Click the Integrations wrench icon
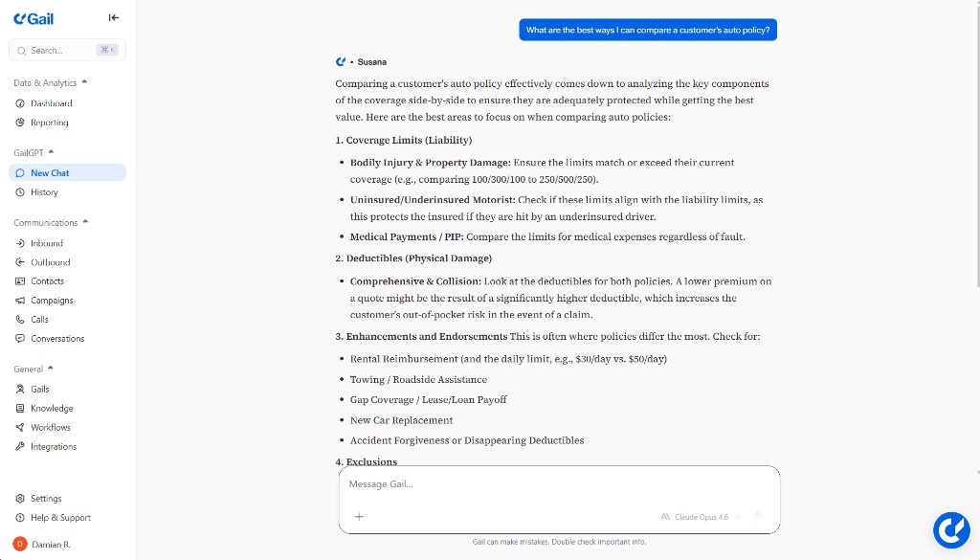 (20, 447)
